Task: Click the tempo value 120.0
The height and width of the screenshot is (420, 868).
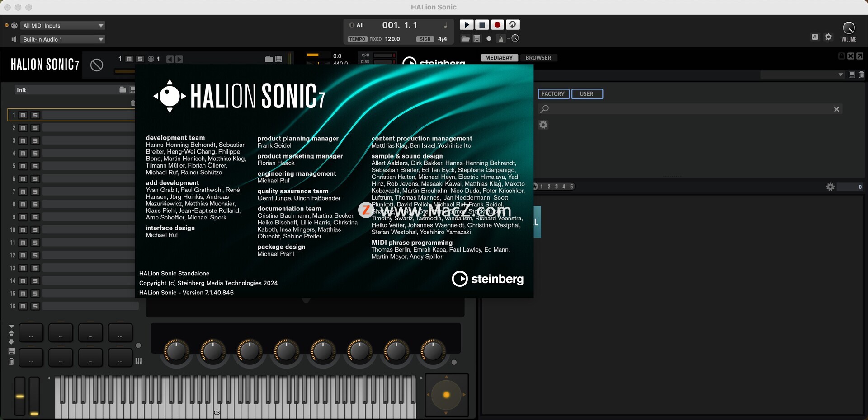Action: click(392, 39)
